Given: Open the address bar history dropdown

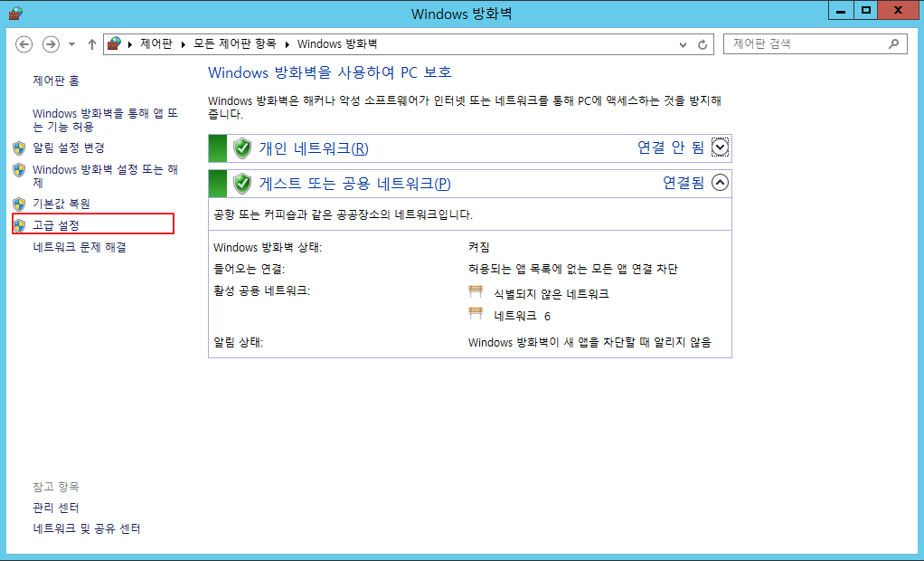Looking at the screenshot, I should (x=683, y=44).
